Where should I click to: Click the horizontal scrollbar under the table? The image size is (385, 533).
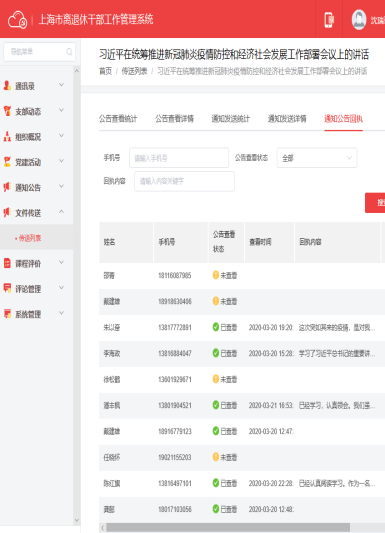point(228,528)
